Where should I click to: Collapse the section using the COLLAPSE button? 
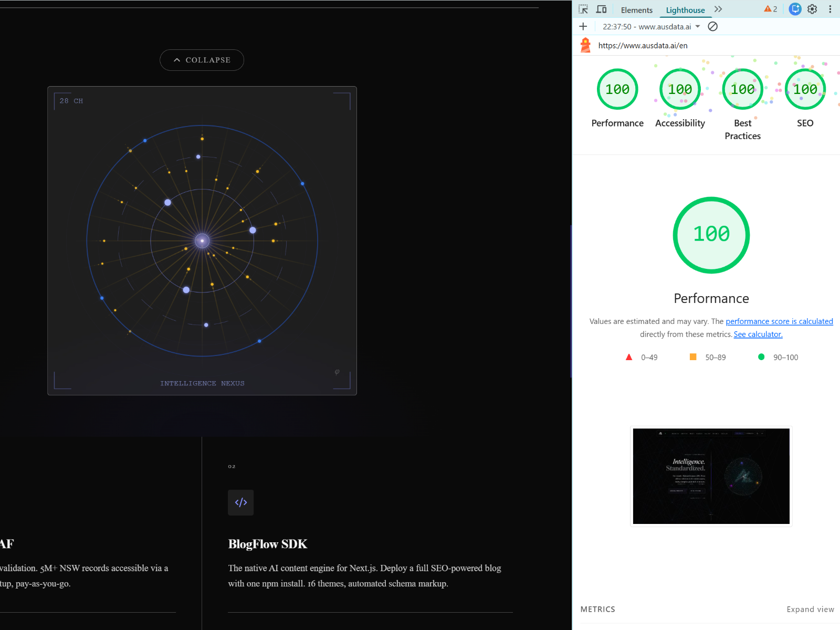point(202,60)
